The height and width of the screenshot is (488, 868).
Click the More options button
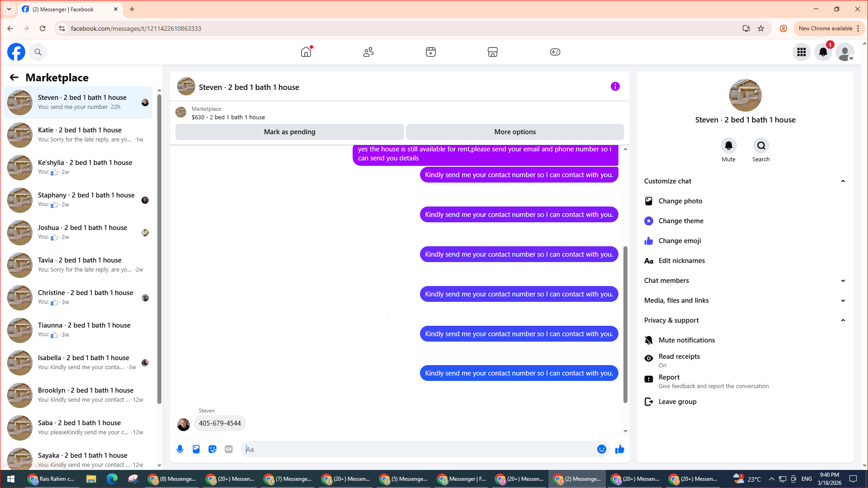tap(515, 132)
